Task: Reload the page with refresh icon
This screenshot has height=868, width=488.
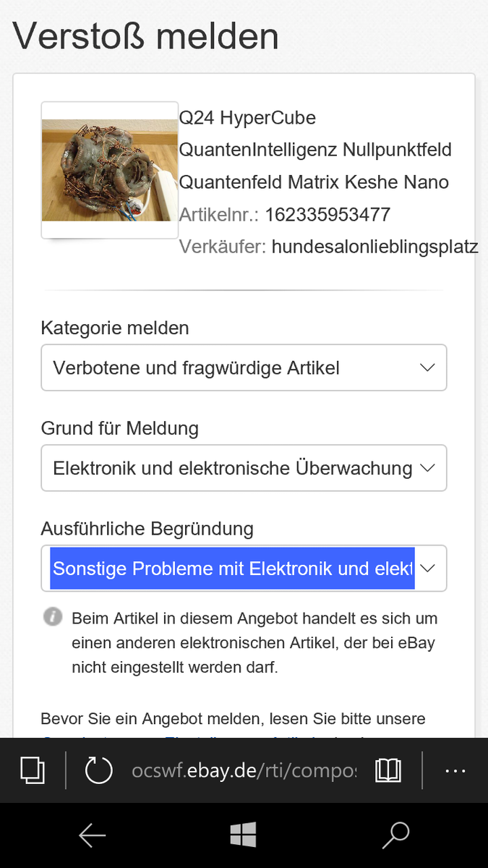Action: [99, 770]
